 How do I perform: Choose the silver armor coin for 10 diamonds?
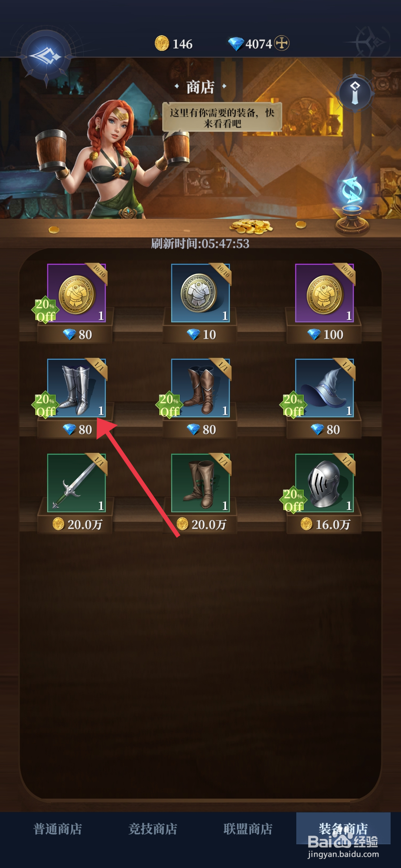(x=200, y=293)
